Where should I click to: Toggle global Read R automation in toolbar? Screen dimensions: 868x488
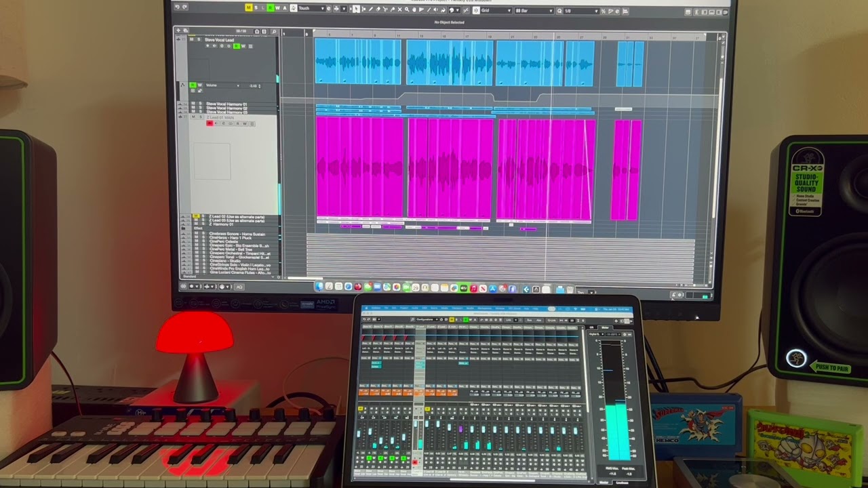[x=270, y=7]
